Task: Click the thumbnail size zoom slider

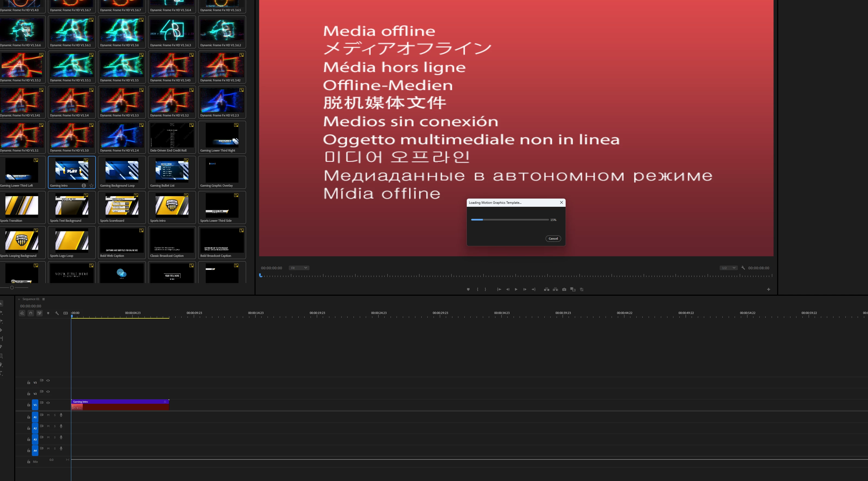Action: (12, 287)
